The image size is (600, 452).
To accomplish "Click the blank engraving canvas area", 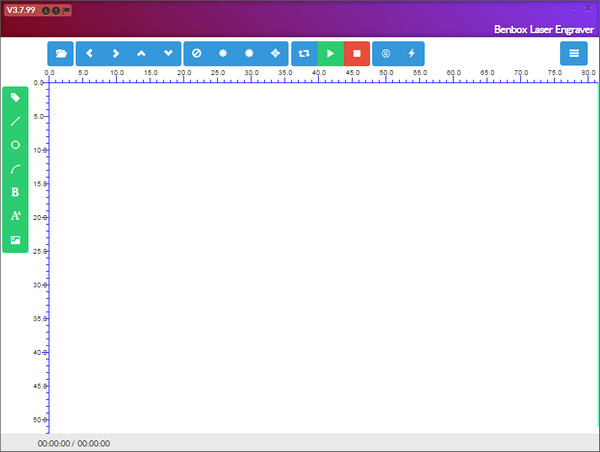I will (x=320, y=260).
